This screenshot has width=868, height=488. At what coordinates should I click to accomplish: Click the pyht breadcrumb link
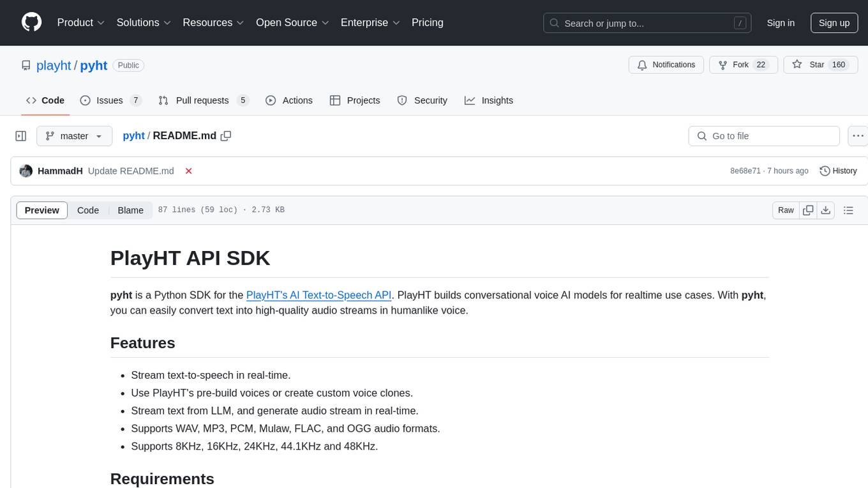133,135
